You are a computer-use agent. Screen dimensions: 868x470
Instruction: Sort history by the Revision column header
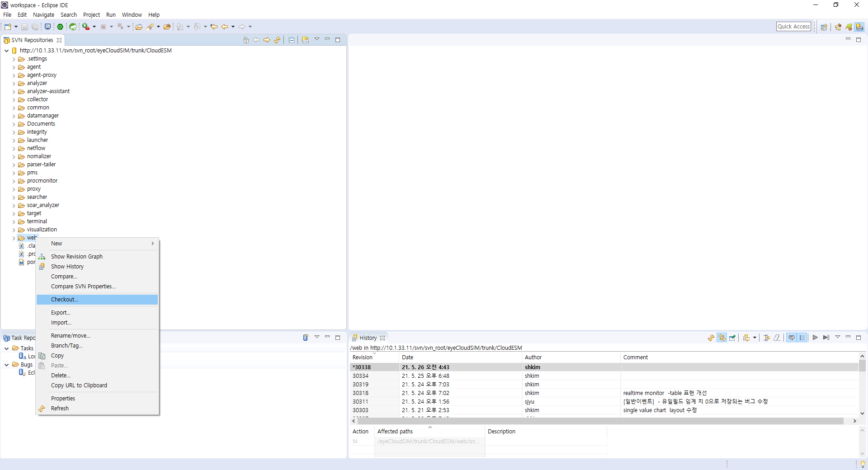pos(374,357)
